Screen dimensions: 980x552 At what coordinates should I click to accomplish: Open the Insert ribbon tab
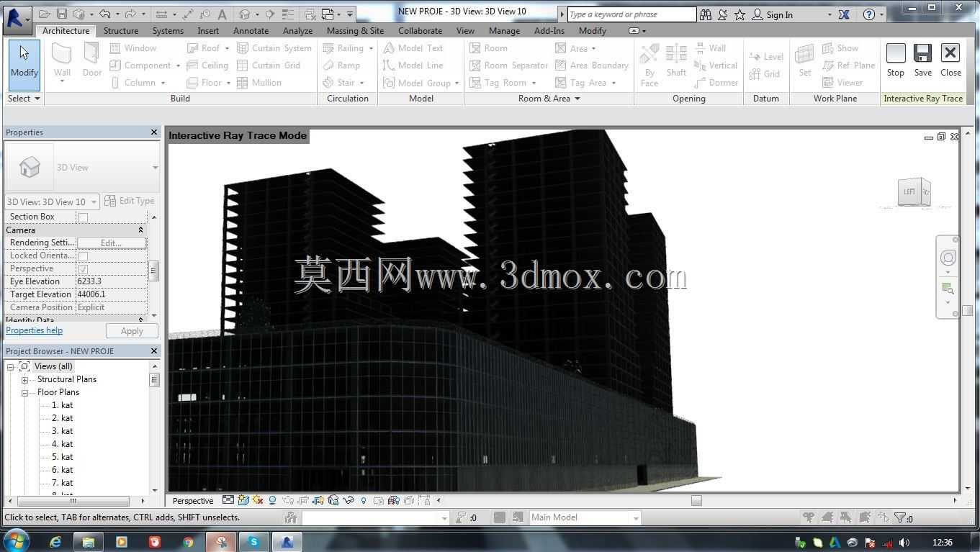208,31
